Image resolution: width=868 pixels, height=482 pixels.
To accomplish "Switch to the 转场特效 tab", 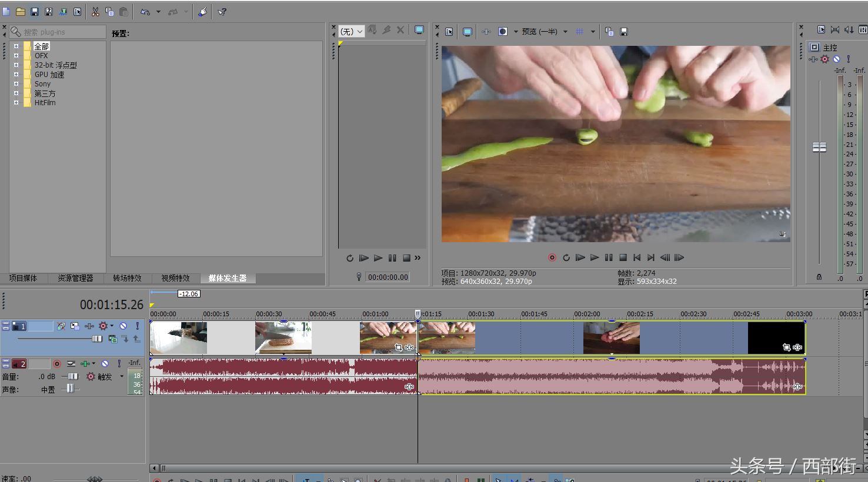I will coord(127,278).
